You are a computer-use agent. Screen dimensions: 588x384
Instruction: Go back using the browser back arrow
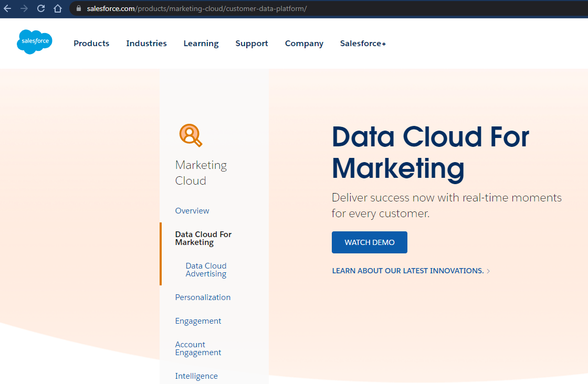click(7, 8)
